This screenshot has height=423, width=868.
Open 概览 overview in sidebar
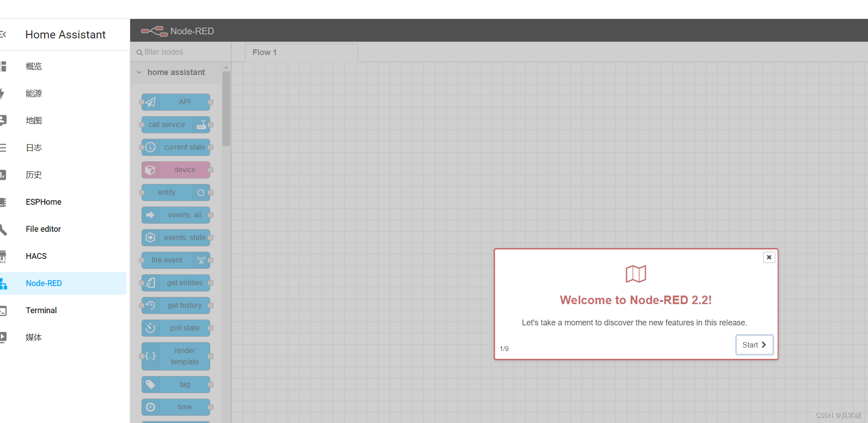(63, 66)
